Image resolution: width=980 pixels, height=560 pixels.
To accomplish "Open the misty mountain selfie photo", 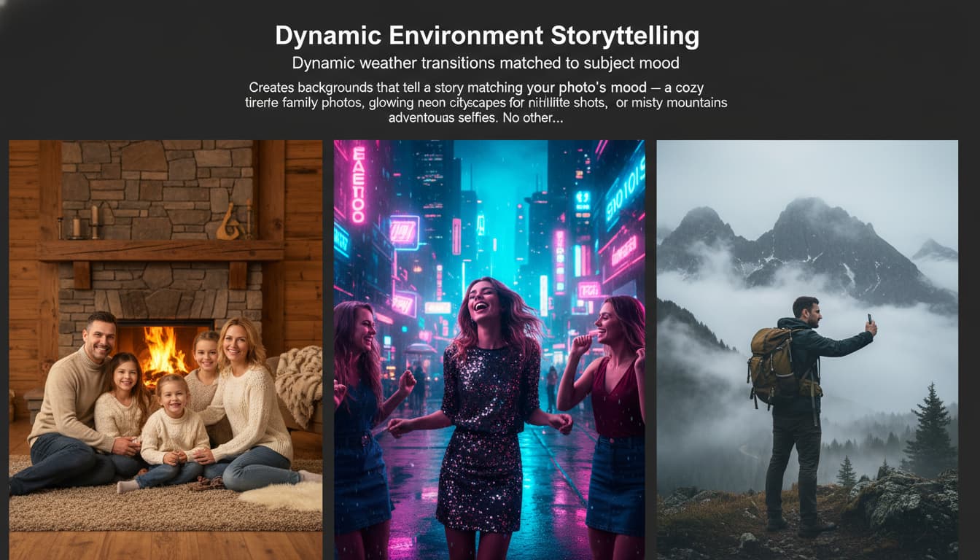I will (x=807, y=349).
